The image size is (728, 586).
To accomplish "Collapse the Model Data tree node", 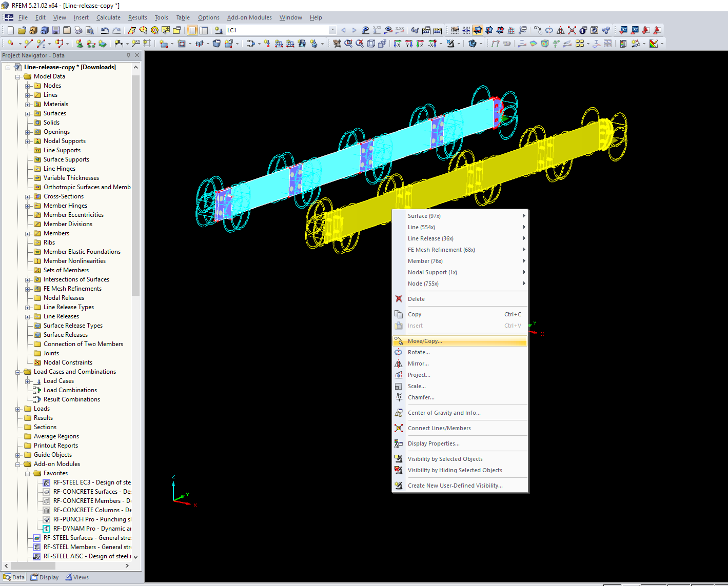I will click(18, 77).
